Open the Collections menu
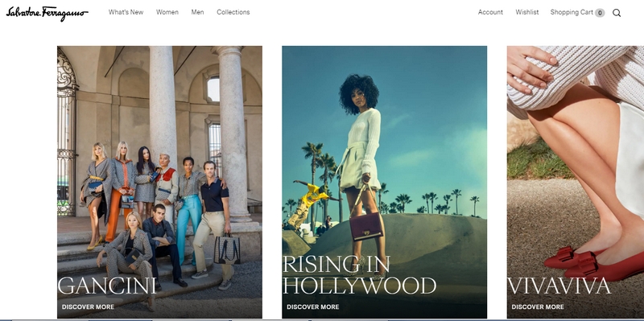The width and height of the screenshot is (644, 321). click(x=233, y=12)
